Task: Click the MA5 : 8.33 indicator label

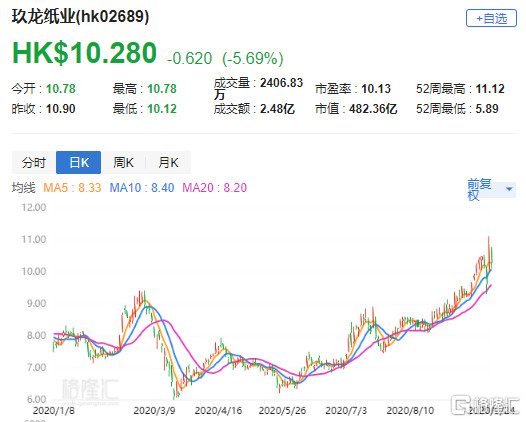Action: pyautogui.click(x=72, y=188)
